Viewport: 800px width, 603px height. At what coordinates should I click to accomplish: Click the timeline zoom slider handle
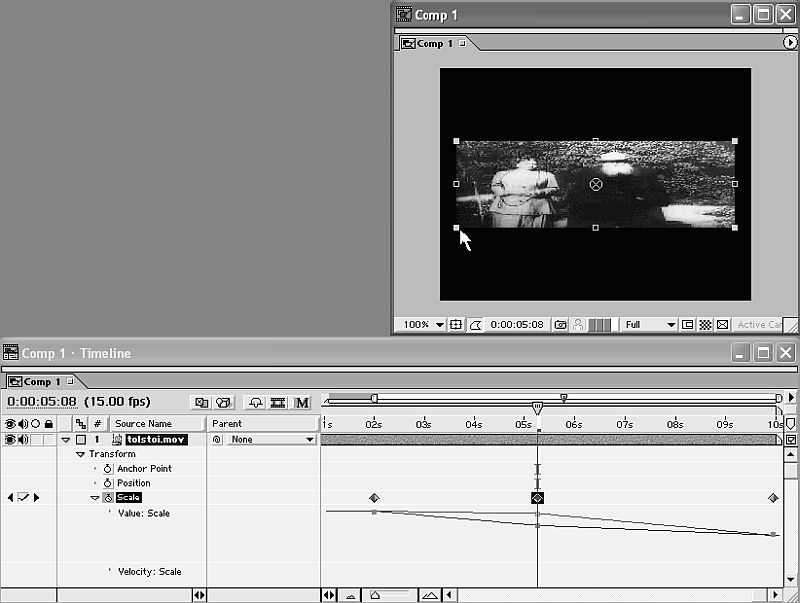[375, 595]
